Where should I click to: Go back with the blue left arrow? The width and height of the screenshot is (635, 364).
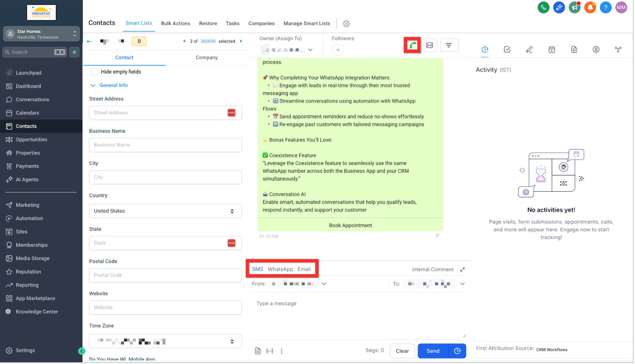pos(89,41)
